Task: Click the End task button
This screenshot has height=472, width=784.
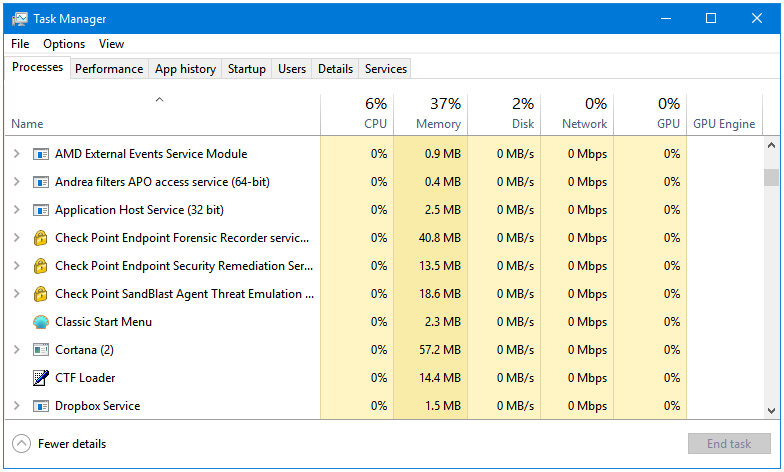Action: pos(729,444)
